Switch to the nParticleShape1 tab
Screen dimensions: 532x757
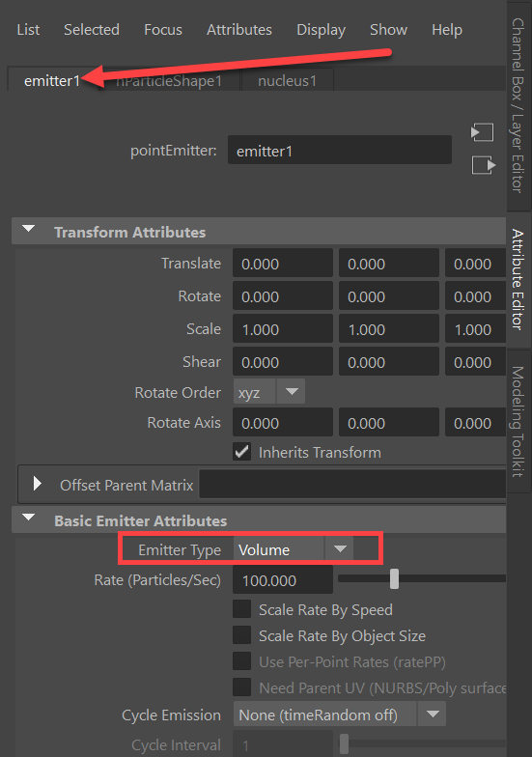(x=169, y=81)
